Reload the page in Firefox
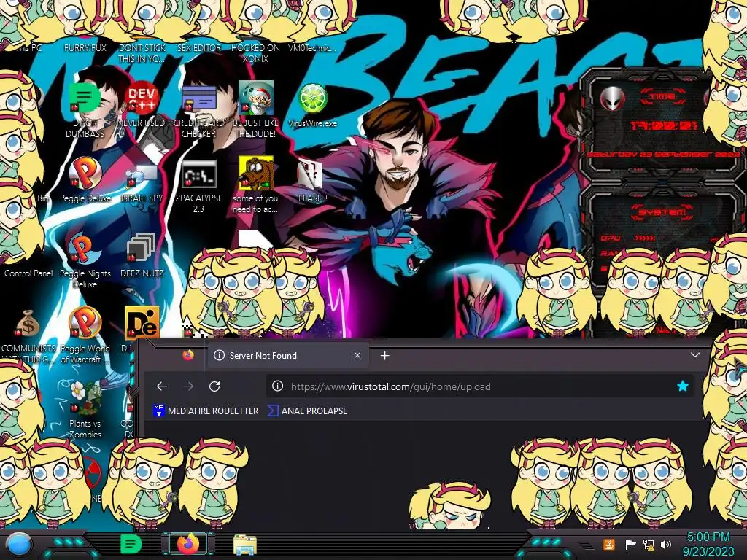Screen dimensions: 747x560 point(214,386)
